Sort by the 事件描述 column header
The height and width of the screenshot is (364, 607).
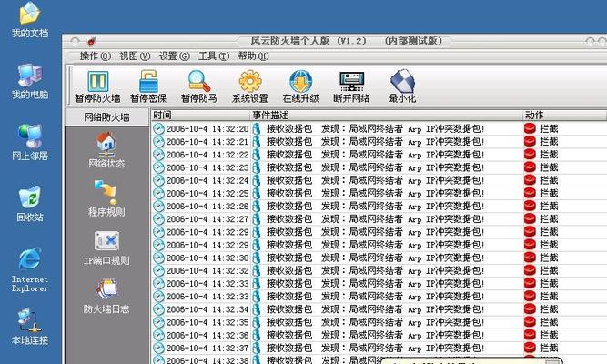[x=387, y=115]
